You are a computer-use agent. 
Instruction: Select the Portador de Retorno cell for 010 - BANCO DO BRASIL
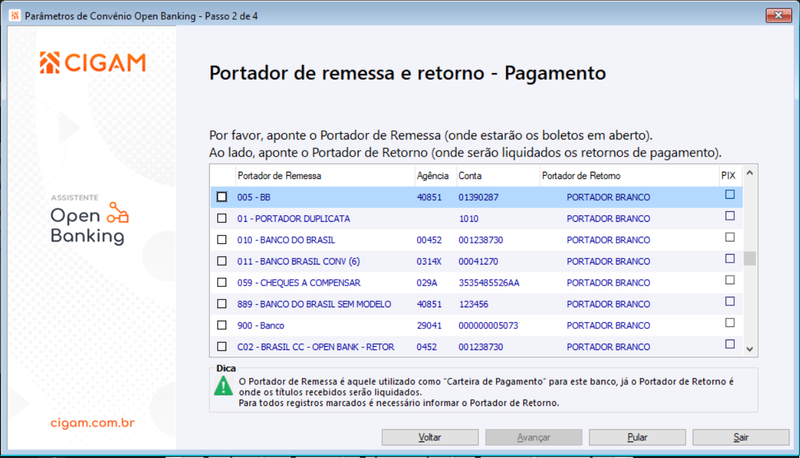[x=629, y=240]
